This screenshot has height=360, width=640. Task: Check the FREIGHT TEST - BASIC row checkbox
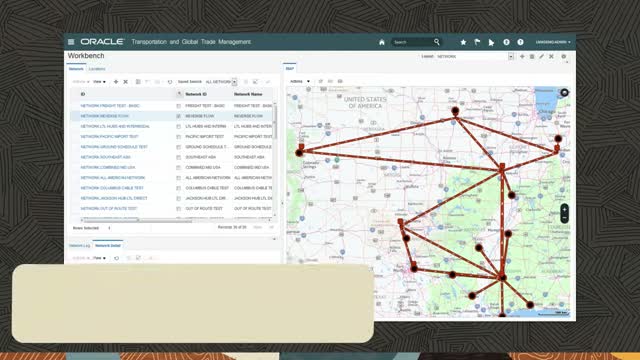tap(178, 106)
